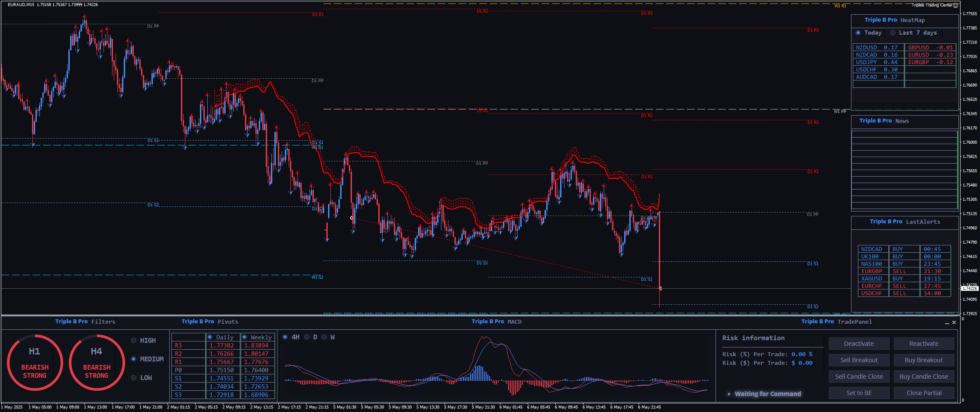Select USDJPY in the heatmap list
Screen dimensions: 980x412
[x=877, y=62]
